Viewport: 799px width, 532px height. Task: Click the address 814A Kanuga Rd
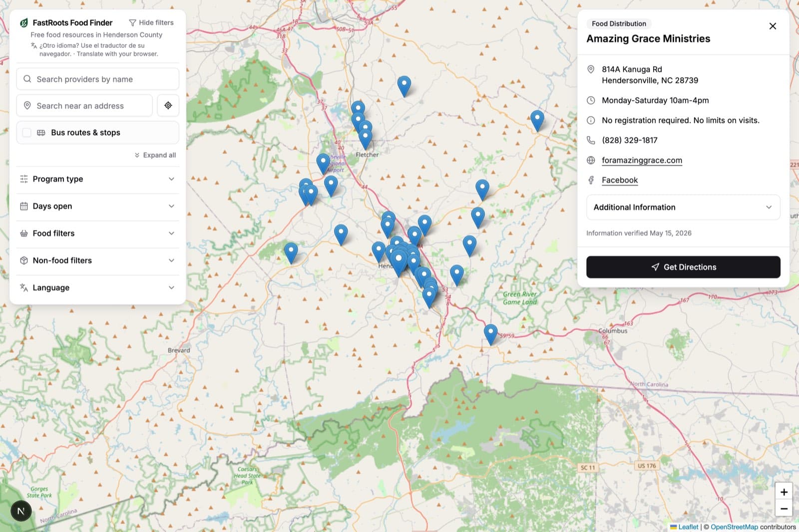632,69
